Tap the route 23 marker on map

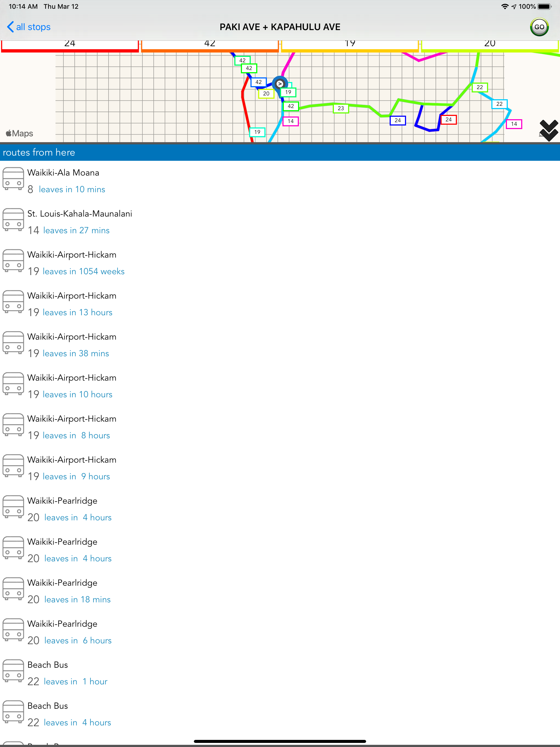click(x=341, y=108)
